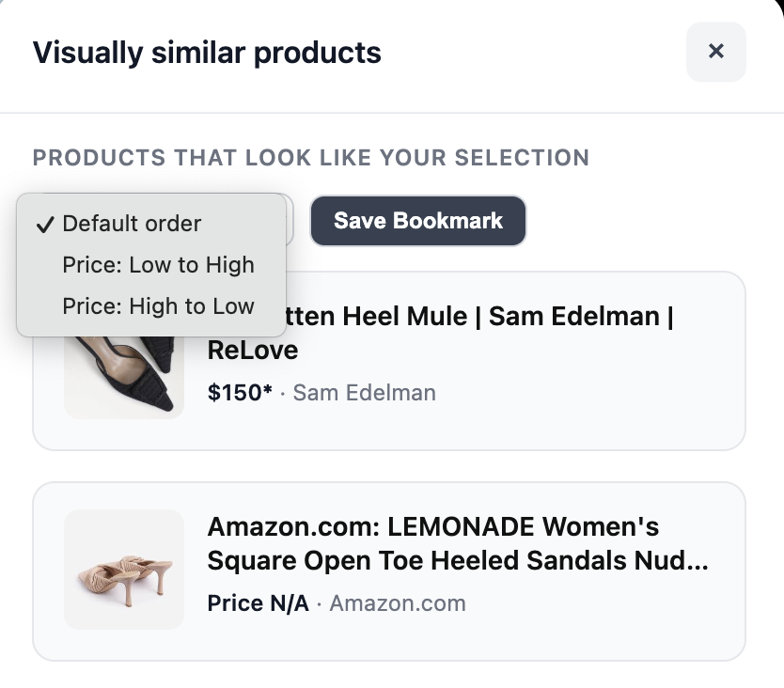Click the checkmark beside Default order
This screenshot has height=688, width=784.
[43, 225]
